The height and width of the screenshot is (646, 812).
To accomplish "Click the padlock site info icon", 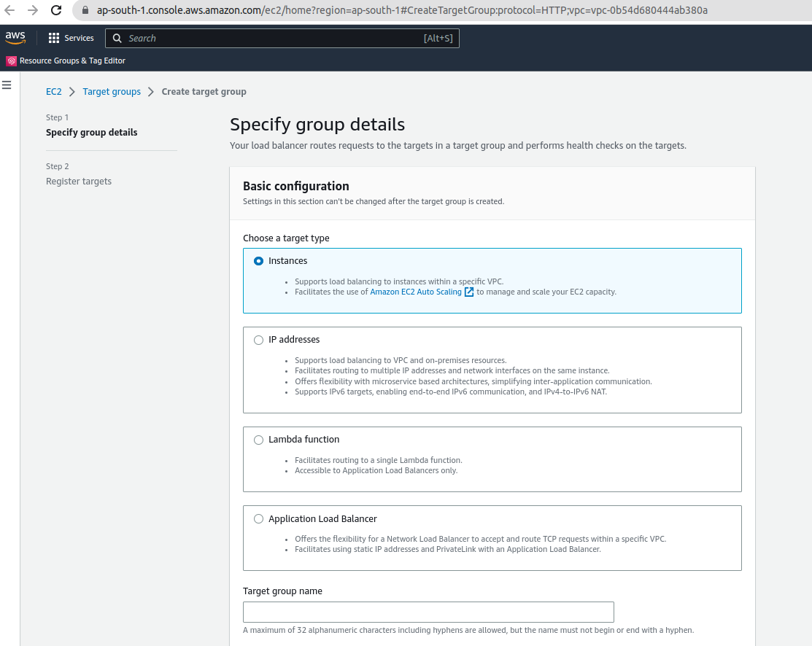I will pos(85,10).
